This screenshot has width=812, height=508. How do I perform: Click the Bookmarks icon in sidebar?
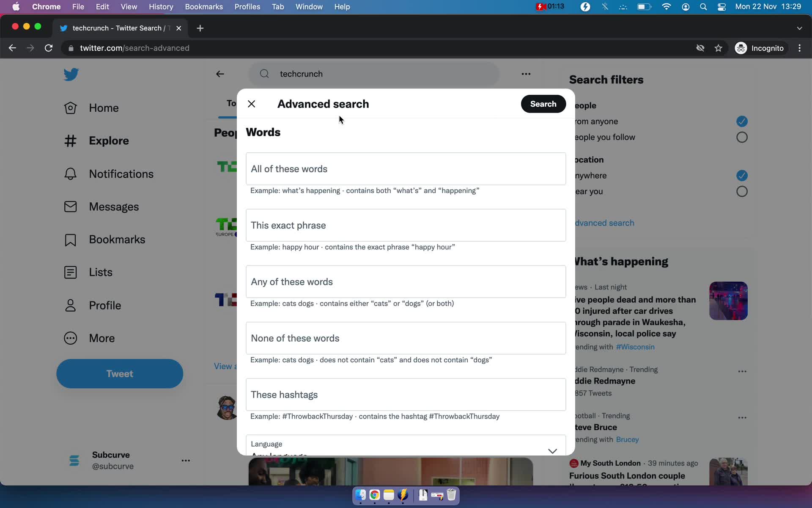(71, 239)
